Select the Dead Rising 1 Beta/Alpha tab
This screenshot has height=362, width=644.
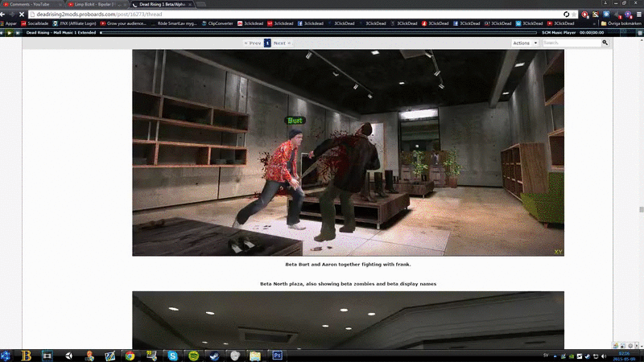[162, 4]
